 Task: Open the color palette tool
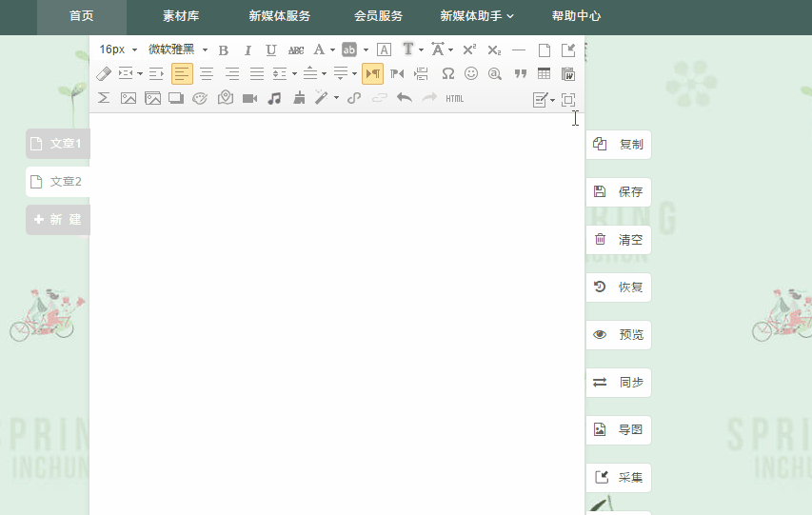click(200, 98)
